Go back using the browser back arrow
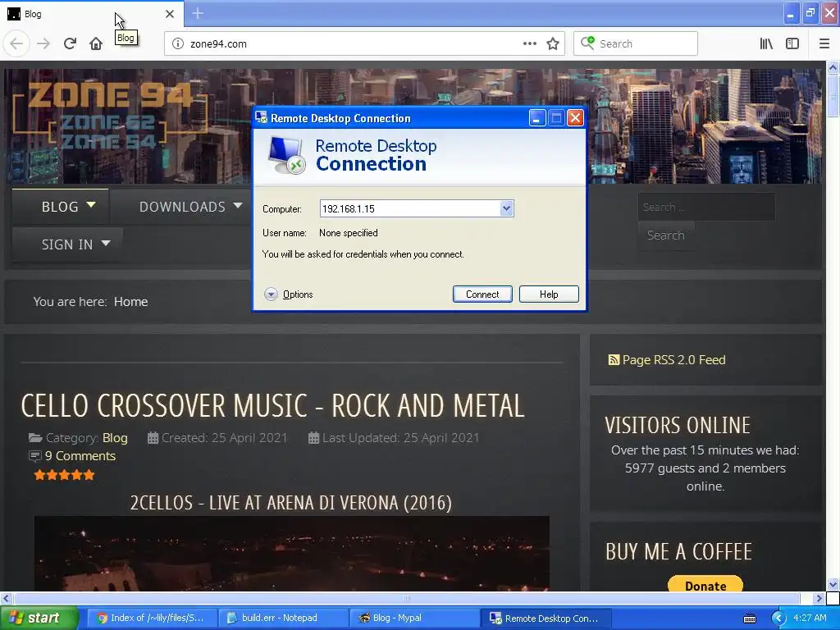The image size is (840, 630). [16, 43]
